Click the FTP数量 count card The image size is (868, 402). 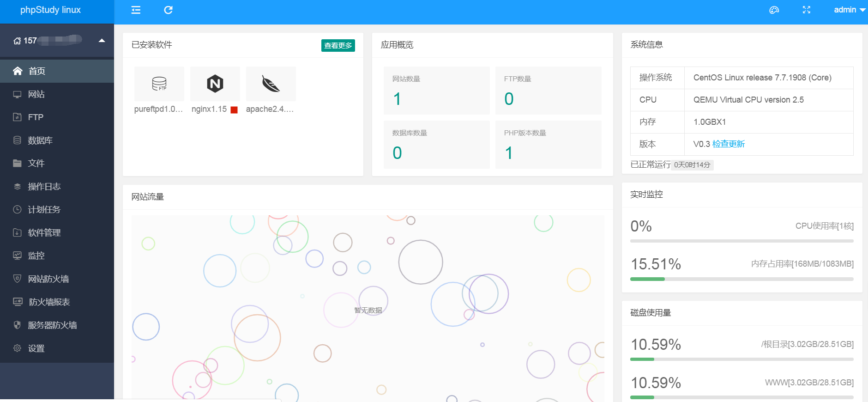click(x=549, y=91)
